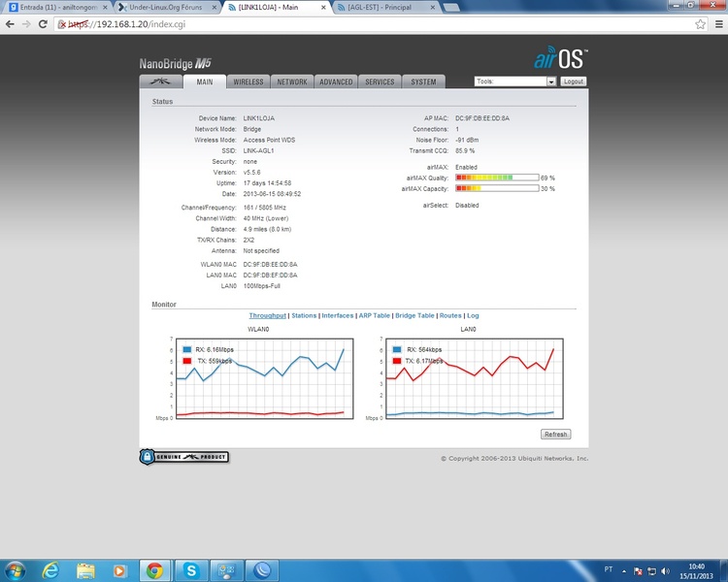728x582 pixels.
Task: Open the NETWORK tab
Action: (292, 81)
